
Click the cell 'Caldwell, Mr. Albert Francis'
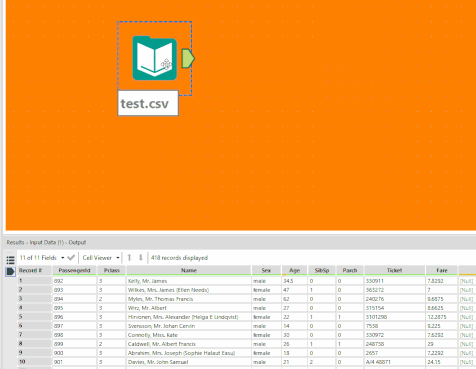pyautogui.click(x=189, y=344)
